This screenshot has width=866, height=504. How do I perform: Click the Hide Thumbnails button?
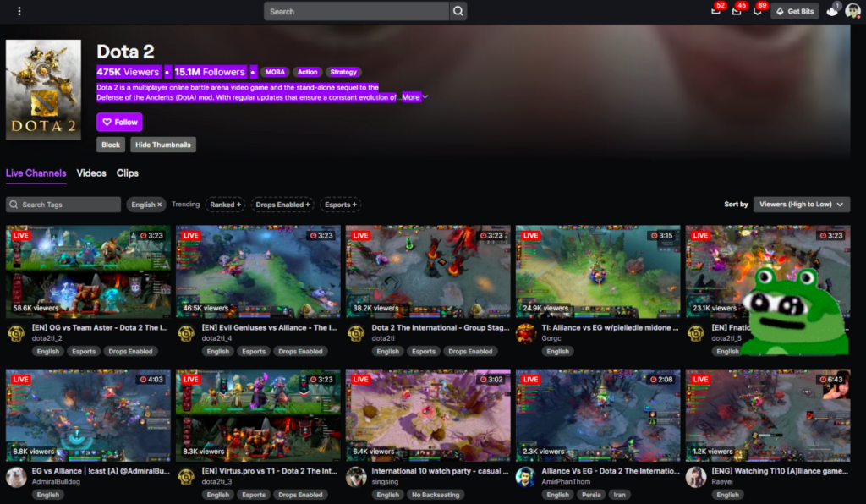pos(163,145)
